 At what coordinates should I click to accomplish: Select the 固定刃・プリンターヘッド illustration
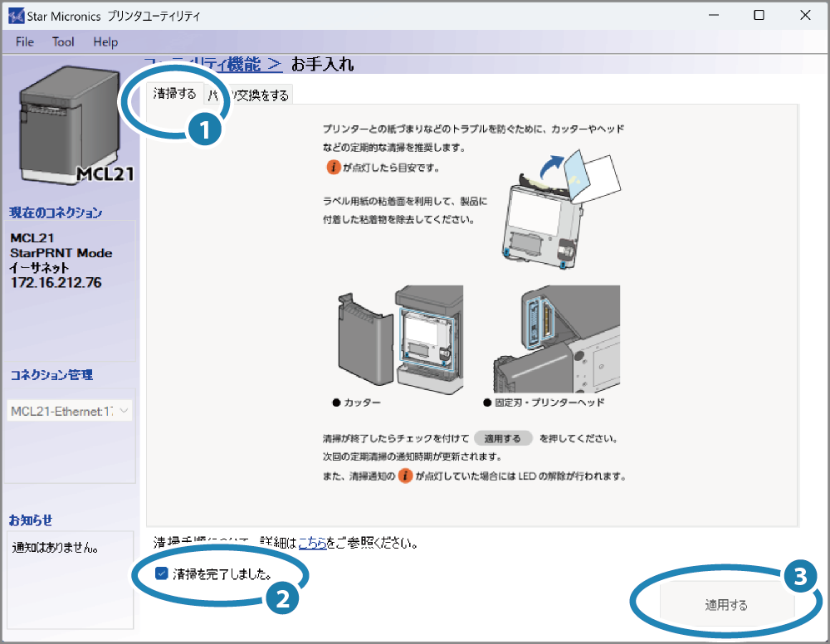pyautogui.click(x=556, y=339)
